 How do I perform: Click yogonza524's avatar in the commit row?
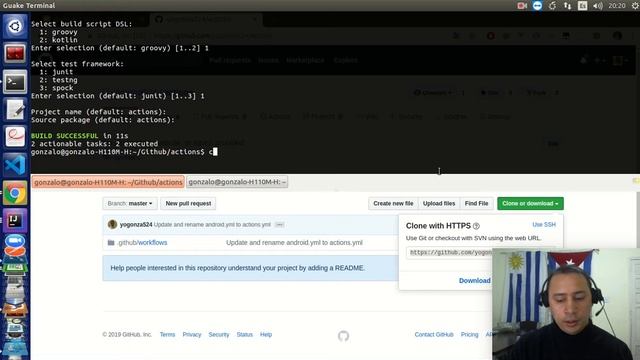point(112,224)
